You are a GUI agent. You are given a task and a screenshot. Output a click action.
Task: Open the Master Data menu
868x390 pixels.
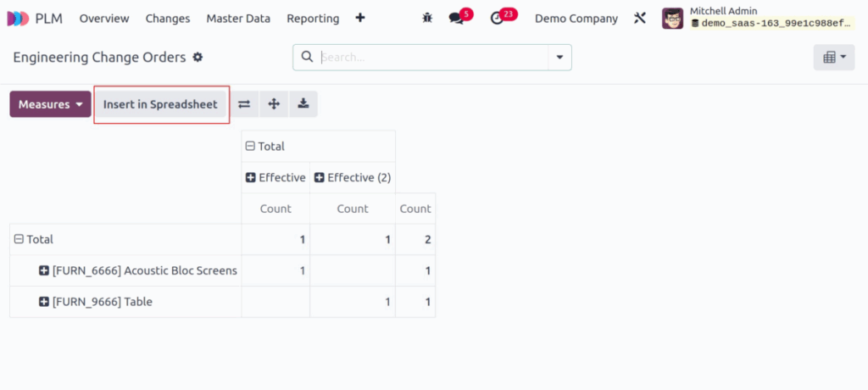click(238, 19)
